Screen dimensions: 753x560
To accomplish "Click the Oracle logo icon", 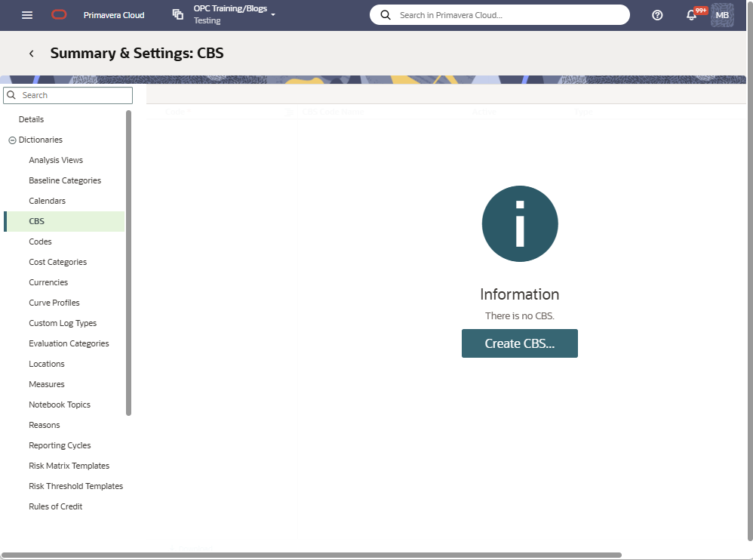I will click(59, 15).
